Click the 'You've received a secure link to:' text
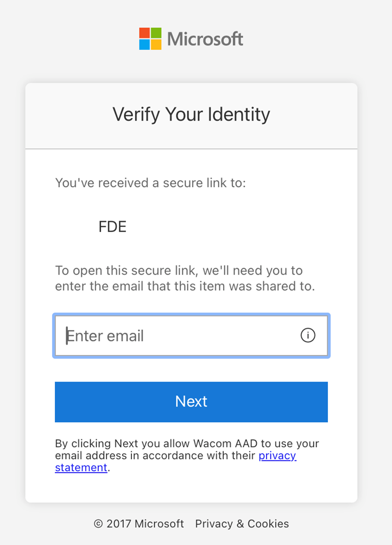This screenshot has height=545, width=392. pyautogui.click(x=150, y=183)
